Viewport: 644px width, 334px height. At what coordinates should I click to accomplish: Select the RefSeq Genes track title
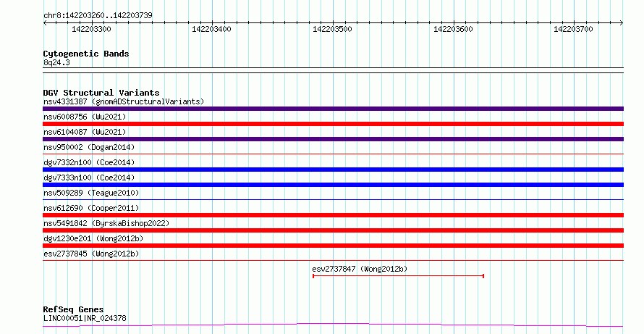[74, 309]
